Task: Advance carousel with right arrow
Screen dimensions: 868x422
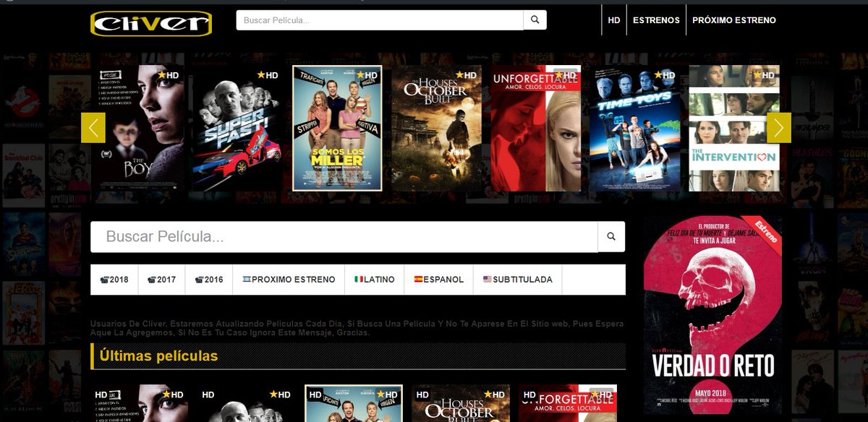Action: point(779,128)
